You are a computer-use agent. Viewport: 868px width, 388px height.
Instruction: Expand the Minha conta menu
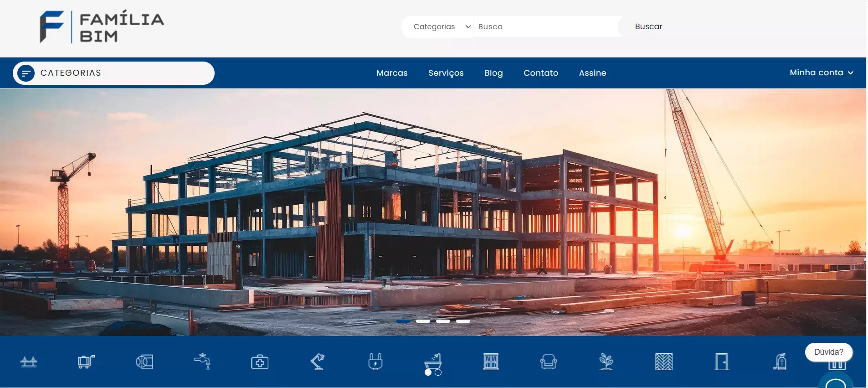821,72
